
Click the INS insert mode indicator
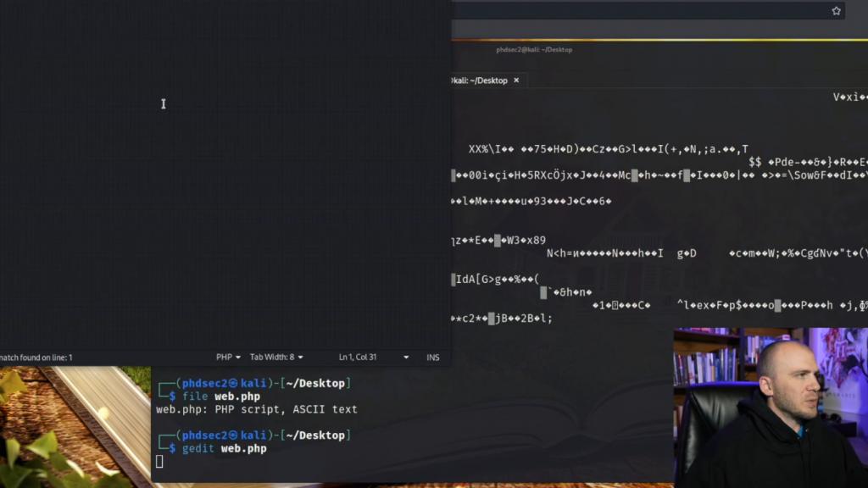433,358
